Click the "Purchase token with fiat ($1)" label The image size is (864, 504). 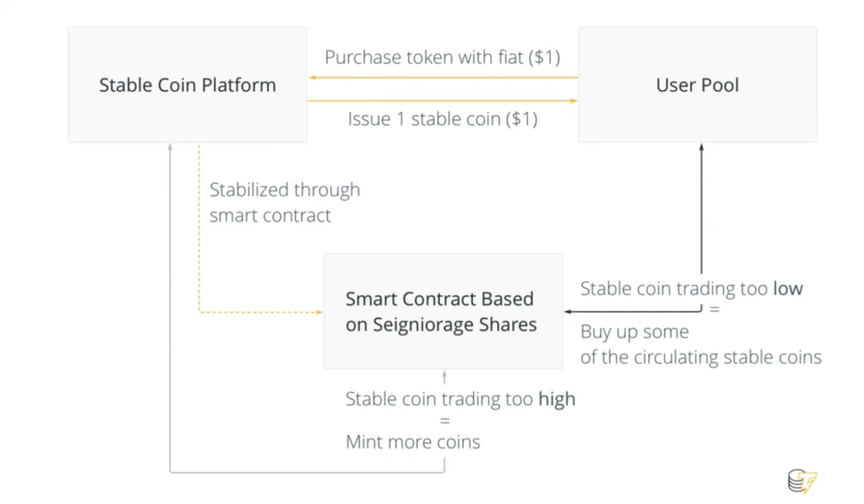[x=442, y=58]
